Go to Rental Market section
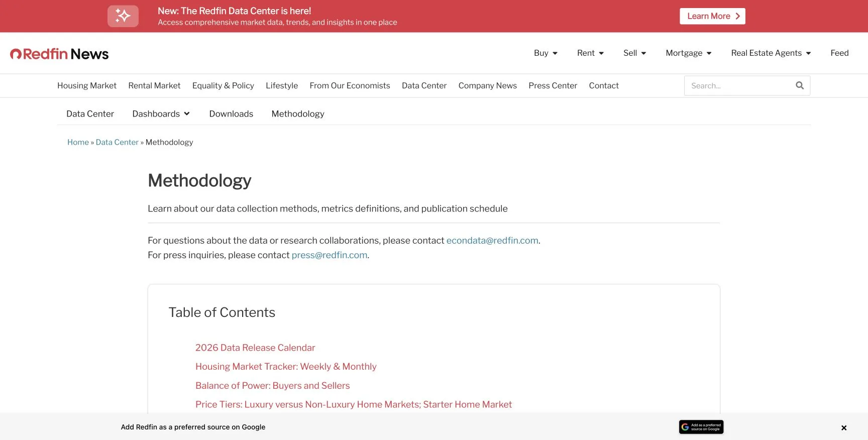The height and width of the screenshot is (440, 868). (x=154, y=85)
